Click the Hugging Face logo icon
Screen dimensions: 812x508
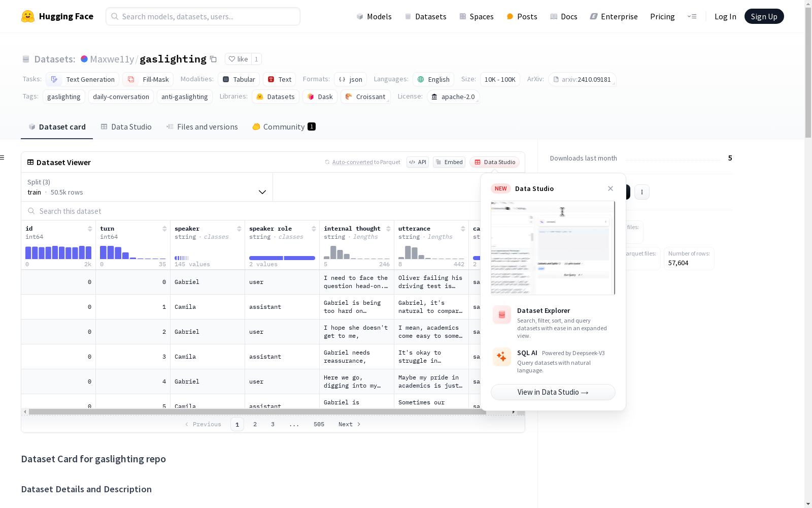28,16
